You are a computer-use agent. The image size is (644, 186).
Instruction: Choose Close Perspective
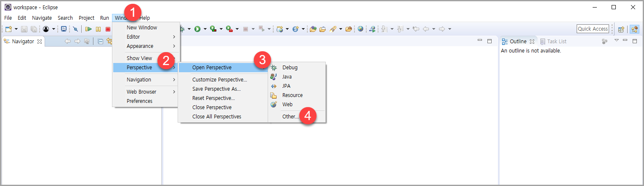point(224,107)
